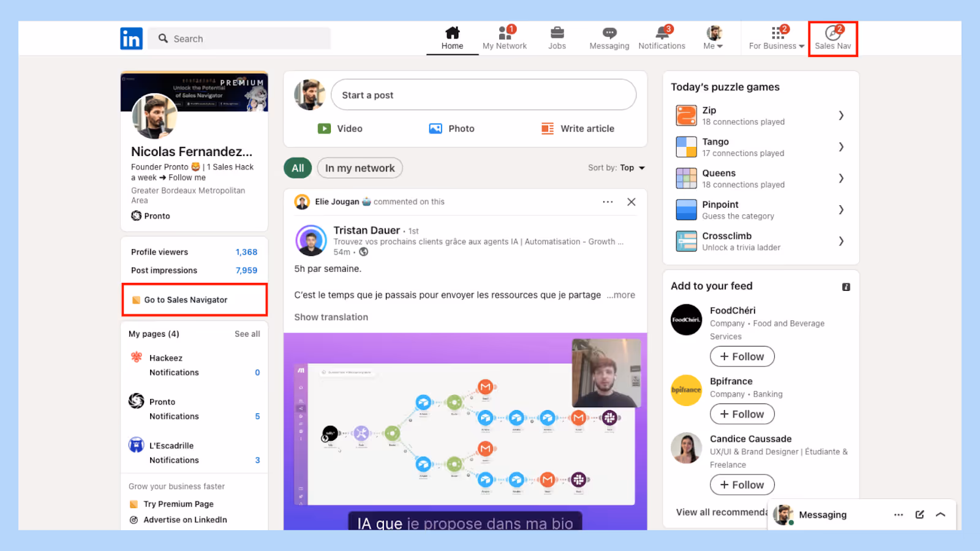
Task: Click the chevron beside Pinpoint
Action: 841,209
